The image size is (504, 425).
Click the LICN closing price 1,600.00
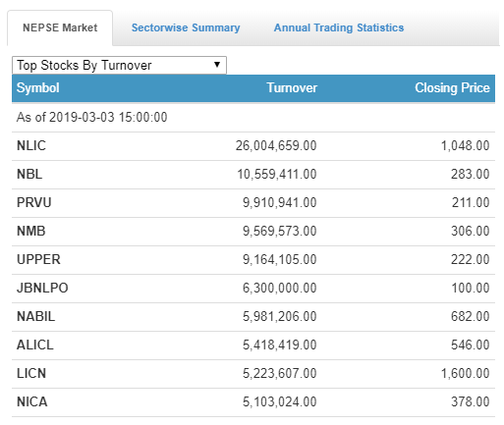[466, 373]
